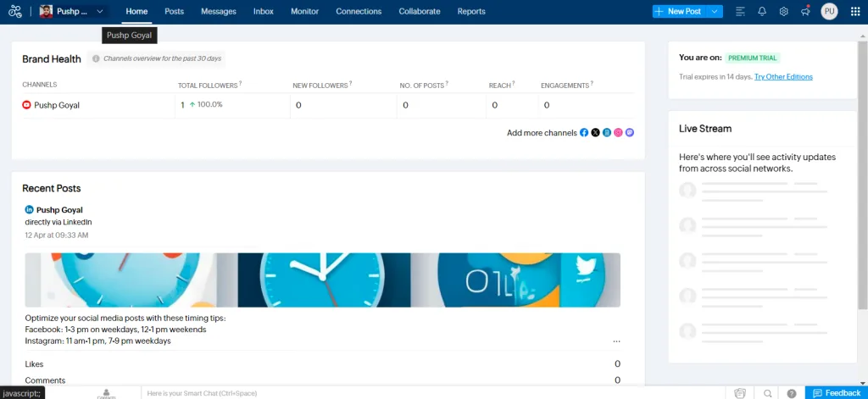The height and width of the screenshot is (399, 868).
Task: Click the YouTube channel icon for Pushp Goyal
Action: 26,104
